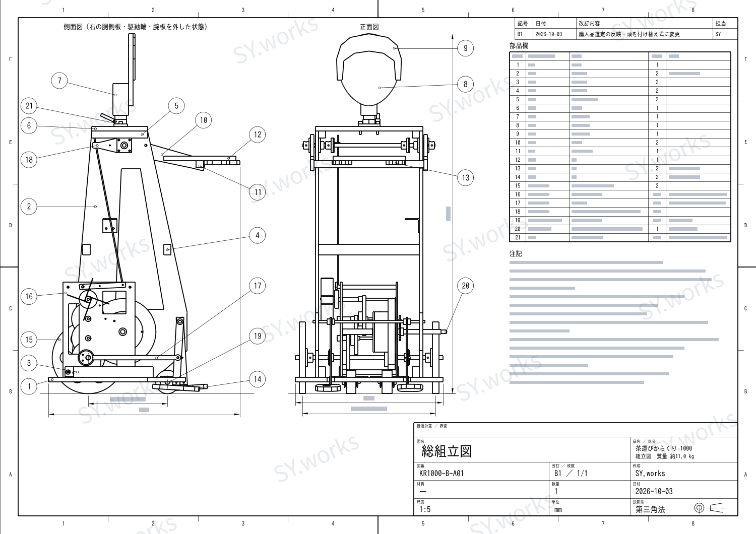
Task: Pick balloon 14 near the feet
Action: [258, 379]
